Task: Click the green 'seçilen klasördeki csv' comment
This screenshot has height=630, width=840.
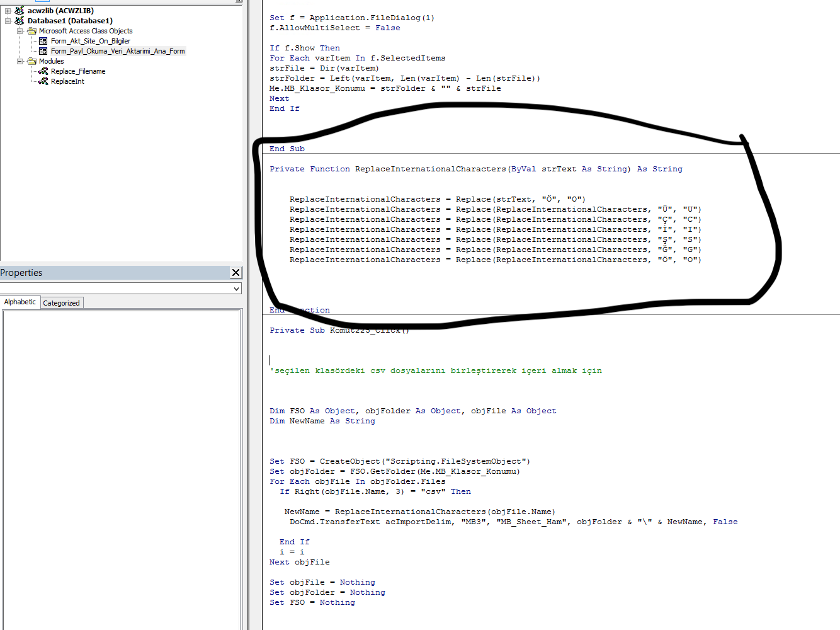Action: point(436,370)
